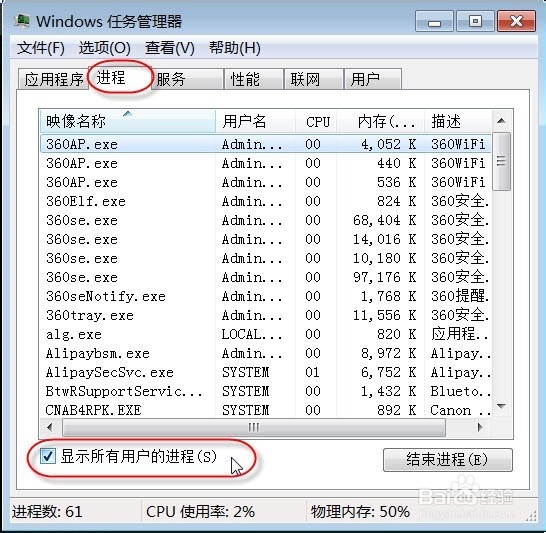The width and height of the screenshot is (546, 533).
Task: Switch to the 应用程序 tab
Action: tap(53, 79)
